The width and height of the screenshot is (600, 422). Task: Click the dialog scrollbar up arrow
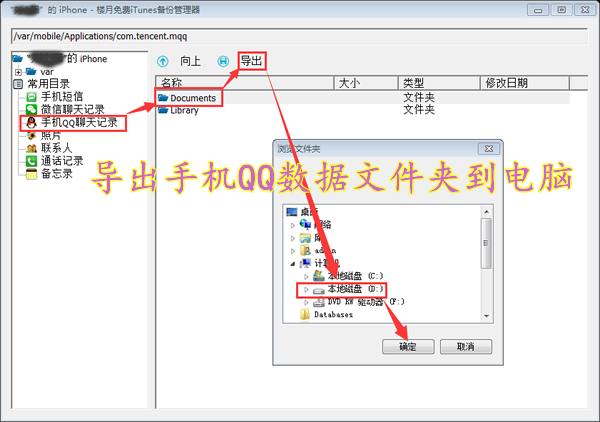pos(486,212)
